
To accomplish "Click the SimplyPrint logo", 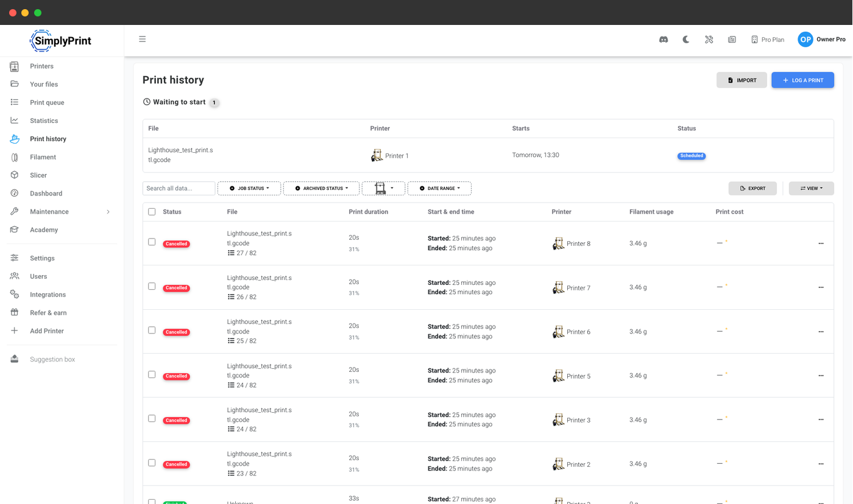I will click(60, 41).
